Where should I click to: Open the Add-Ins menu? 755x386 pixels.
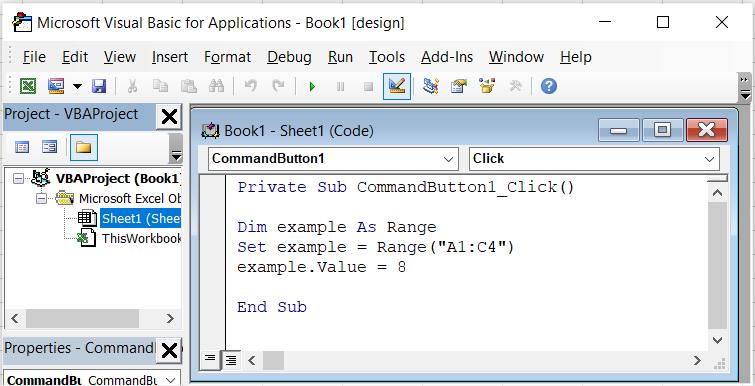[447, 57]
